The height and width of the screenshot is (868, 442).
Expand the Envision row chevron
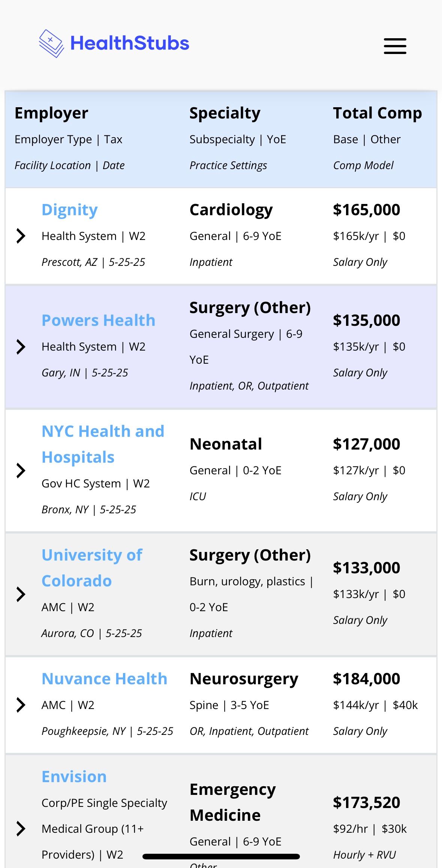tap(21, 829)
